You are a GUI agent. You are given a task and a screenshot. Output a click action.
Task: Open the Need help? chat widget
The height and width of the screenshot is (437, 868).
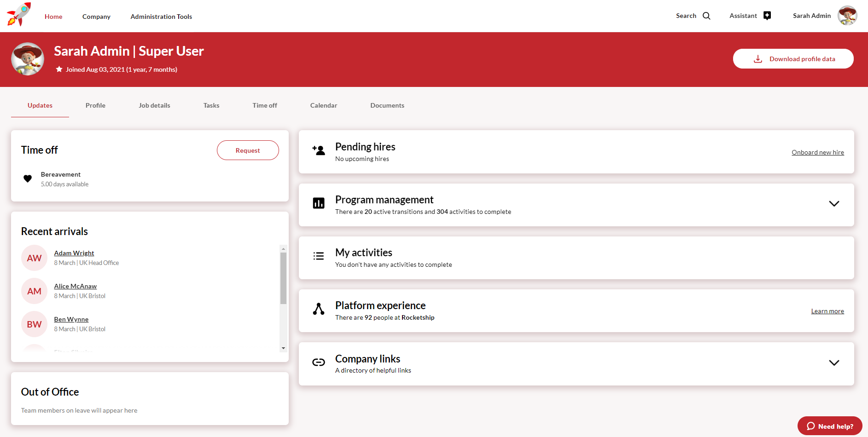(x=829, y=426)
